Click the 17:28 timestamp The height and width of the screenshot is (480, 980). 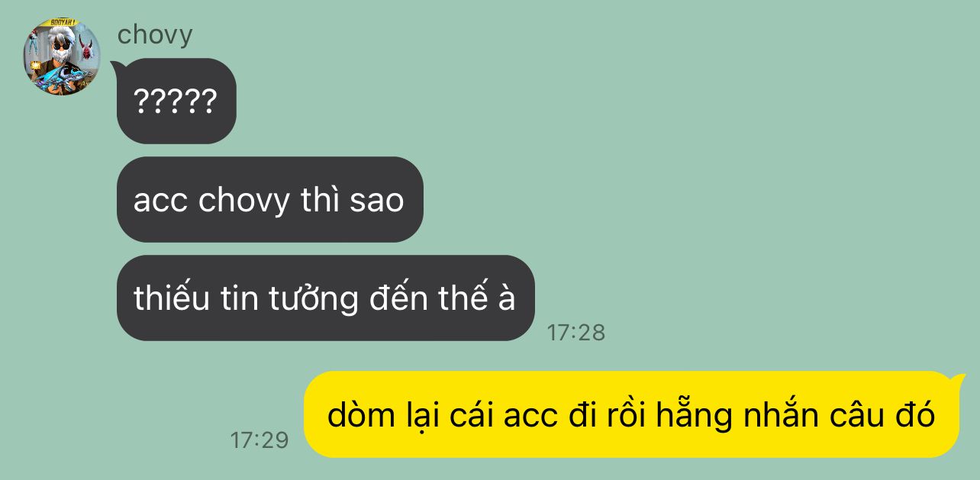coord(576,332)
